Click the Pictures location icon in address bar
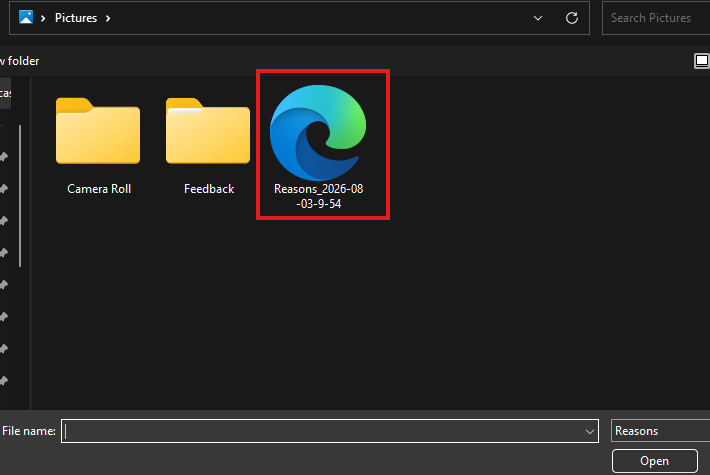Image resolution: width=710 pixels, height=475 pixels. click(26, 18)
